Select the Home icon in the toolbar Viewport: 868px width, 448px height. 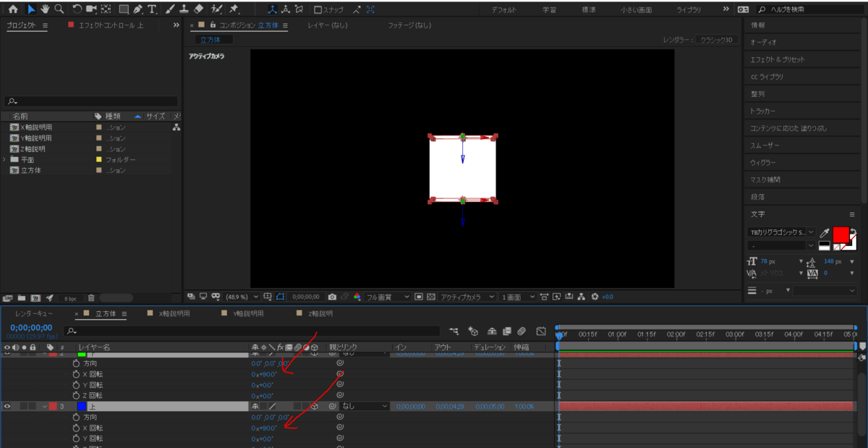[x=14, y=9]
